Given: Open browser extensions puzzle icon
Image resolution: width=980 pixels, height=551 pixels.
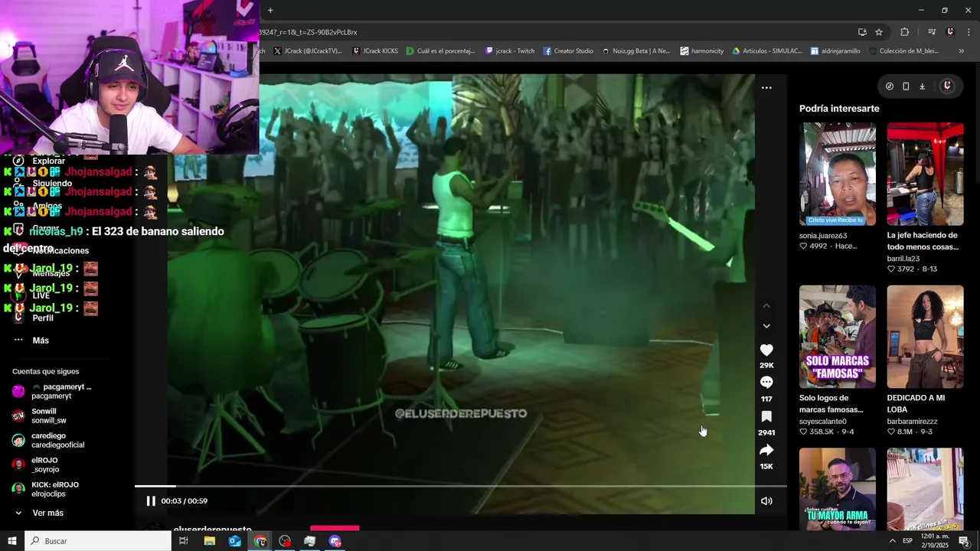Looking at the screenshot, I should pos(905,32).
